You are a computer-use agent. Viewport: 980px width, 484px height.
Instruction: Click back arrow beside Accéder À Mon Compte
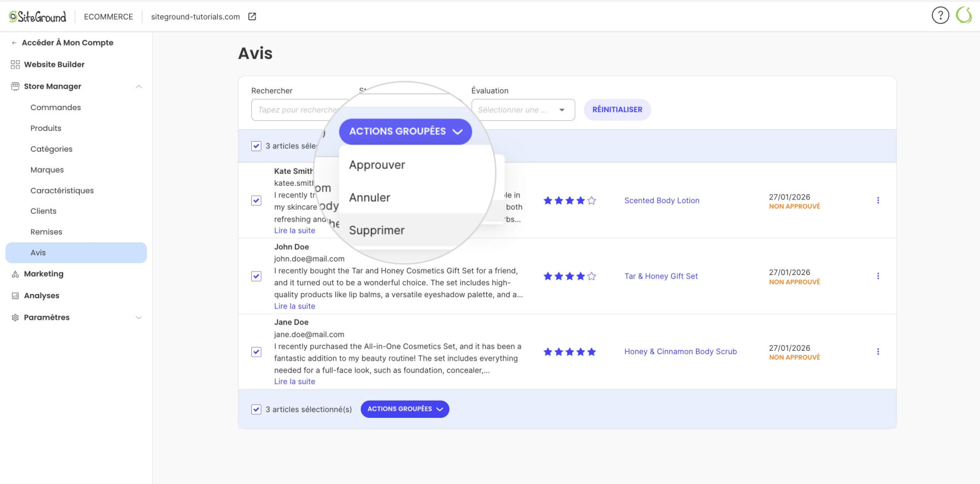tap(14, 43)
